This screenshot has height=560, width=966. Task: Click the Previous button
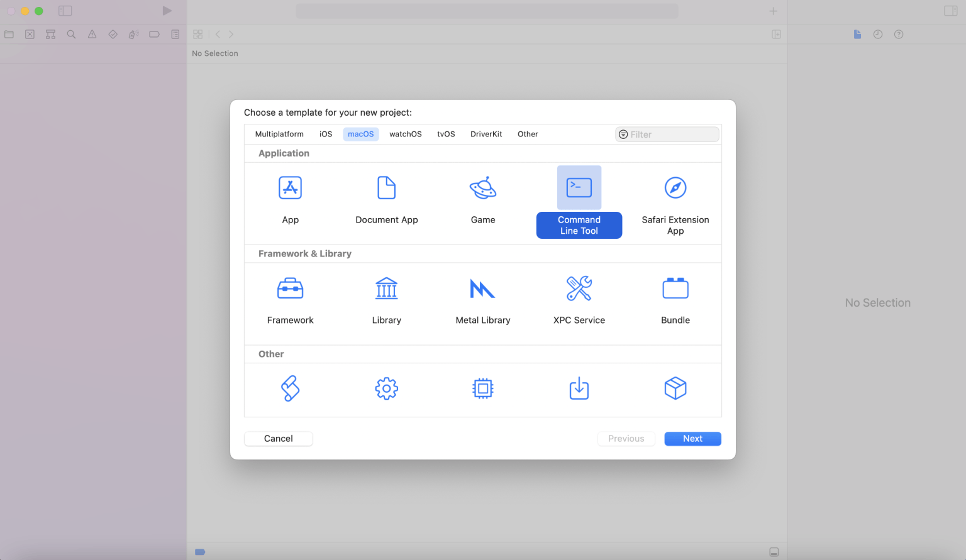click(x=626, y=439)
